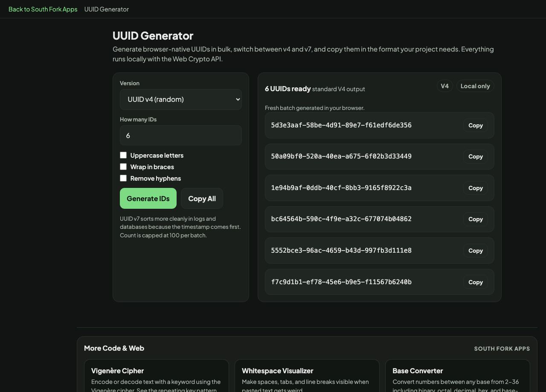Image resolution: width=546 pixels, height=392 pixels.
Task: Click the SOUTH FORK APPS label
Action: coord(502,349)
